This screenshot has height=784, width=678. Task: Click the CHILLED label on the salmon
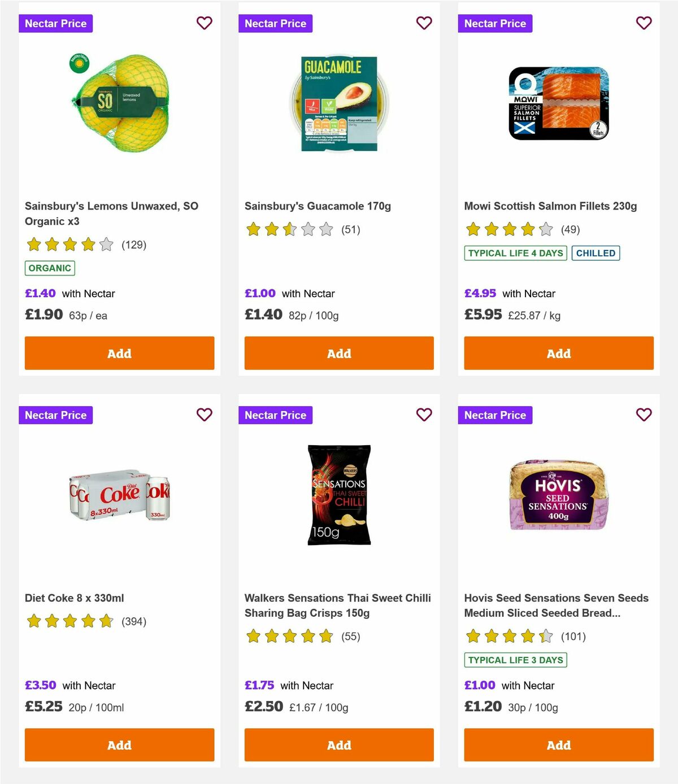click(x=596, y=253)
